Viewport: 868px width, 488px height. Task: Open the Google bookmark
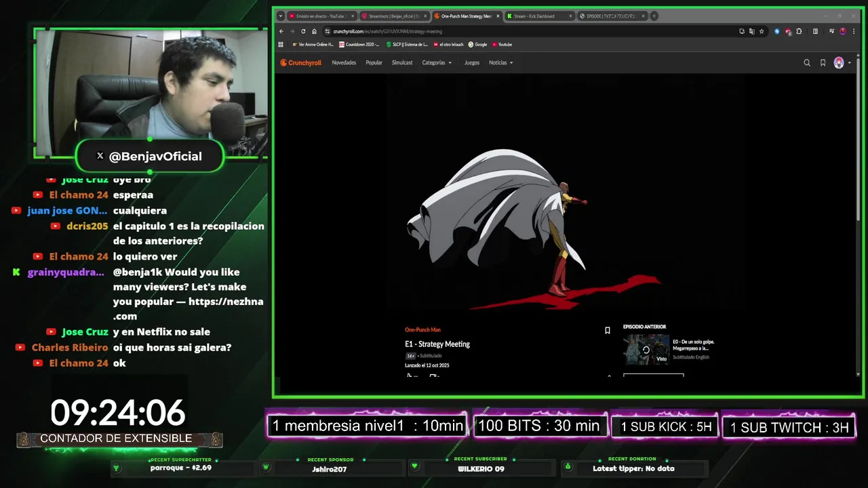pos(477,45)
